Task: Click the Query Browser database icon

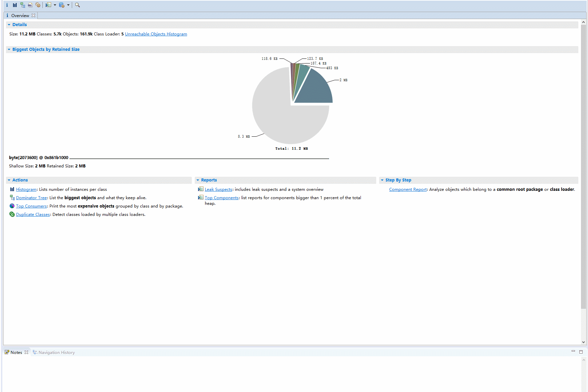Action: pyautogui.click(x=62, y=5)
